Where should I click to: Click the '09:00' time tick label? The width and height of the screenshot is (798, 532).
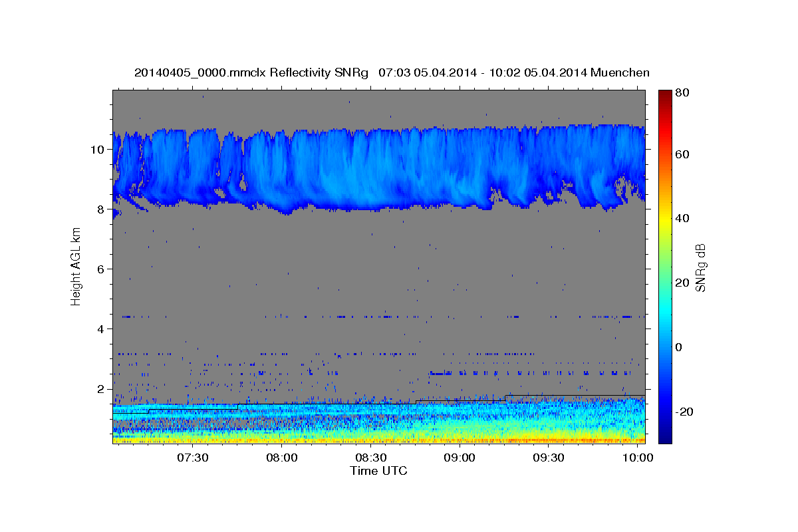(x=460, y=458)
